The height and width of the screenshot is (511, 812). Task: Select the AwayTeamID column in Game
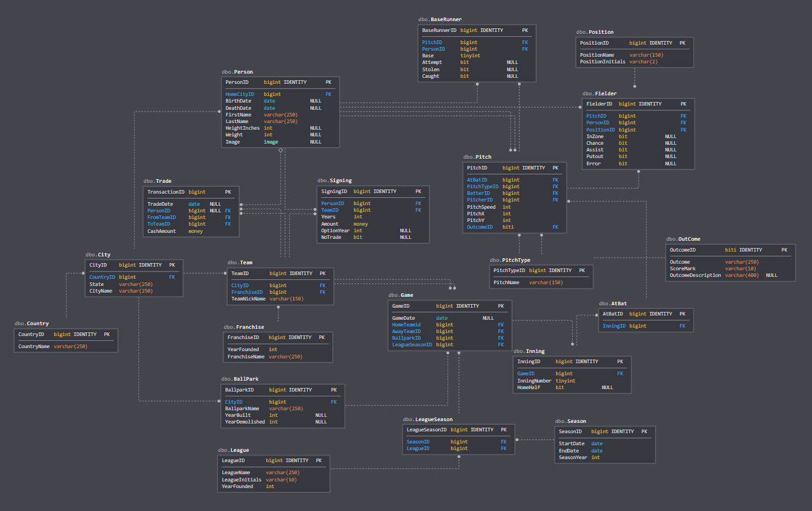click(x=450, y=331)
